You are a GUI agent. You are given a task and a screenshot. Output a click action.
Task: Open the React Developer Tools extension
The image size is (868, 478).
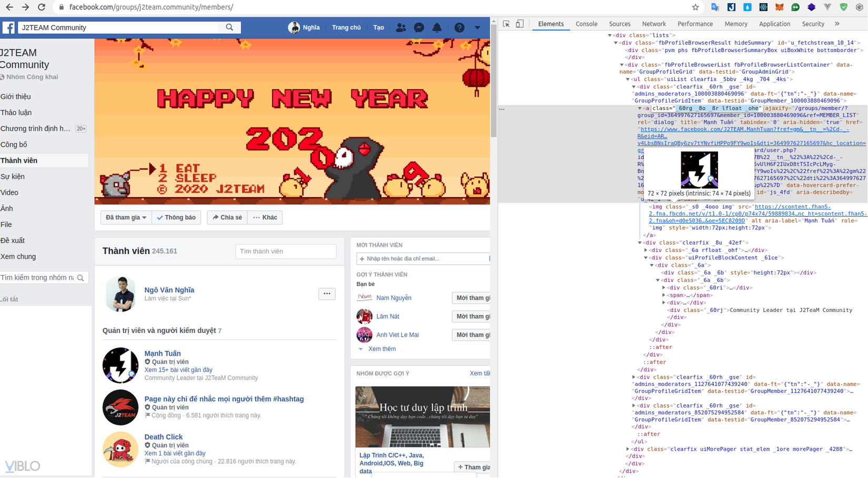(763, 7)
